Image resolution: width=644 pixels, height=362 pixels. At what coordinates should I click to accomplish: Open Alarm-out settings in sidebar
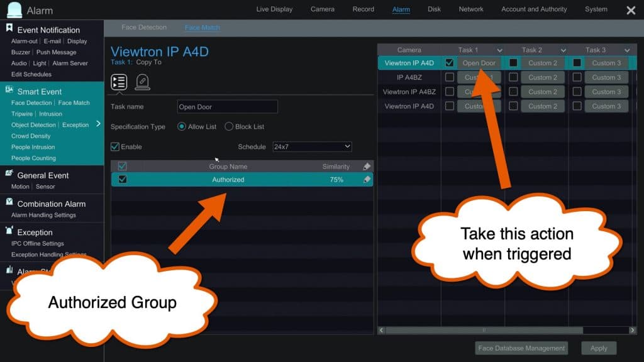click(25, 41)
